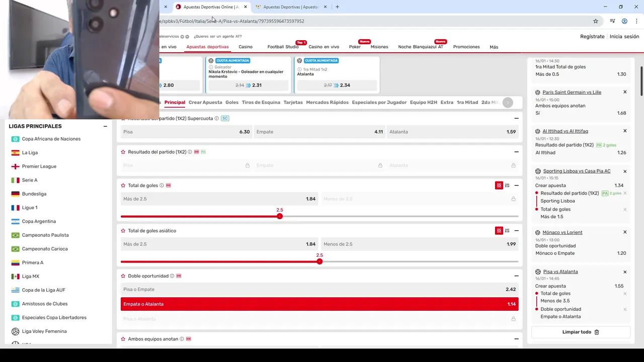The height and width of the screenshot is (362, 644).
Task: Click the Regístrate link
Action: coord(592,37)
